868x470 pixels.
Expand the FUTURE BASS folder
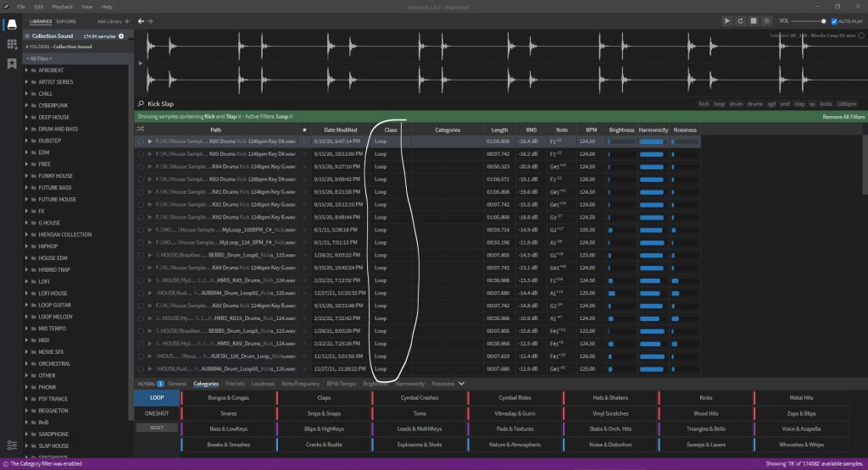[x=26, y=187]
